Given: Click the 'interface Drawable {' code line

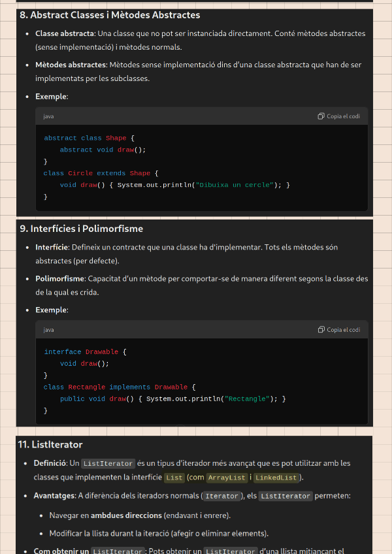Looking at the screenshot, I should (85, 351).
